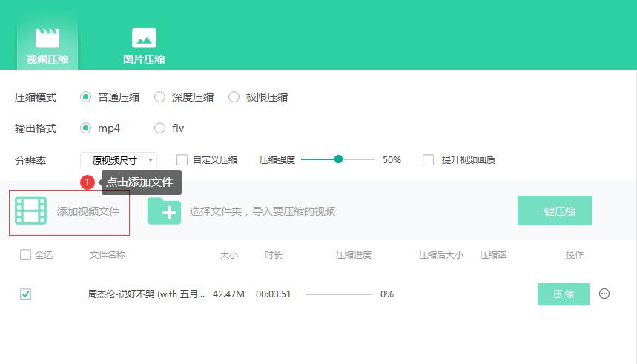The image size is (637, 364).
Task: Click the 大小 column header
Action: [229, 255]
